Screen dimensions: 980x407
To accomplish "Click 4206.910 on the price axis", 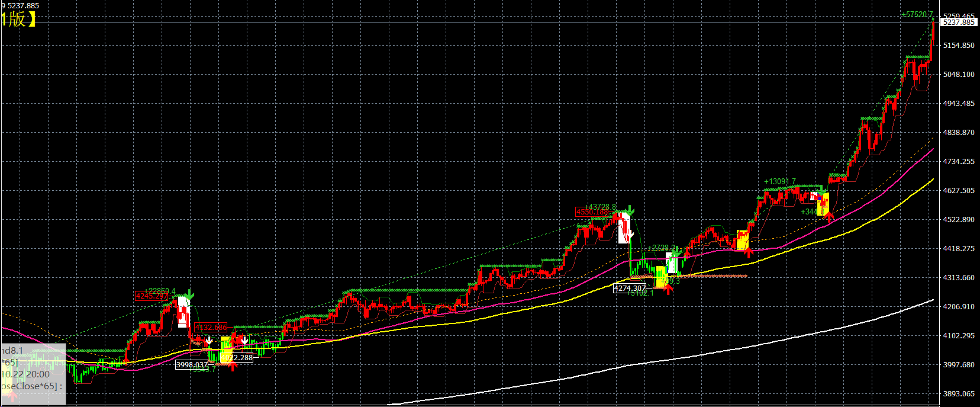I will point(959,306).
